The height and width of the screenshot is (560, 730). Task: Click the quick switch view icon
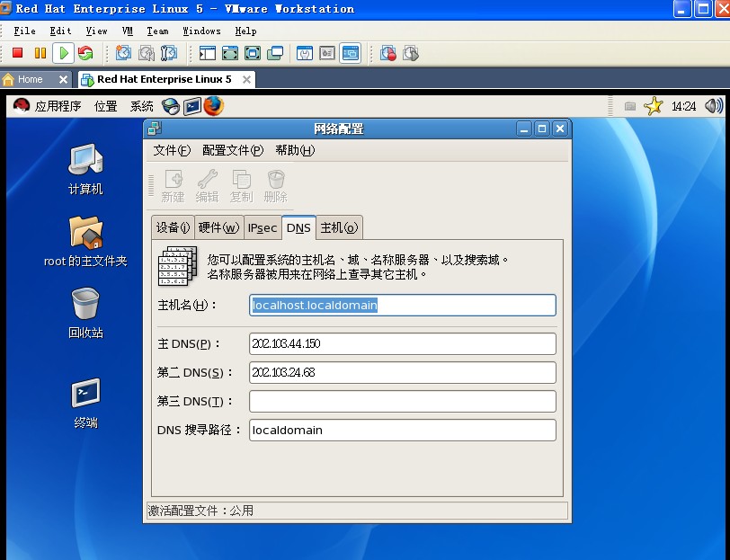(230, 53)
